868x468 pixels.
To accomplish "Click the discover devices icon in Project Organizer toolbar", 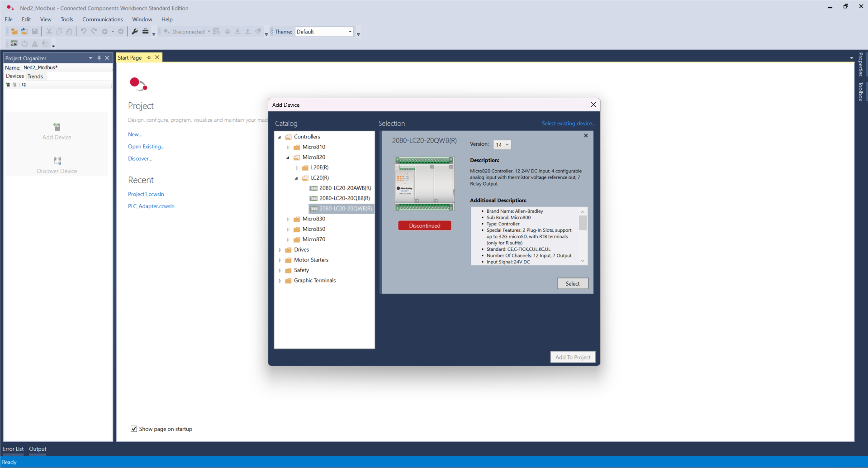I will [x=24, y=85].
